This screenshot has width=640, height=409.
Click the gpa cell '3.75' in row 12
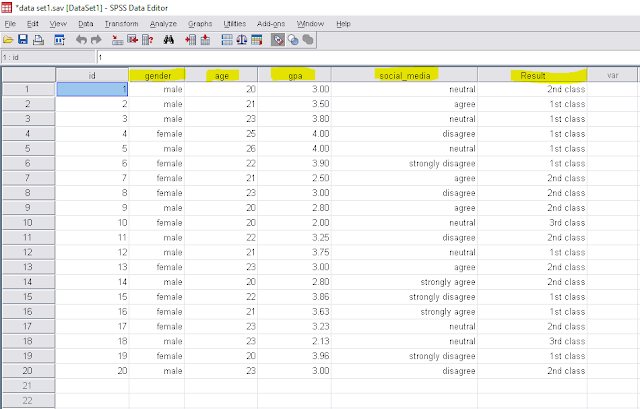(295, 252)
